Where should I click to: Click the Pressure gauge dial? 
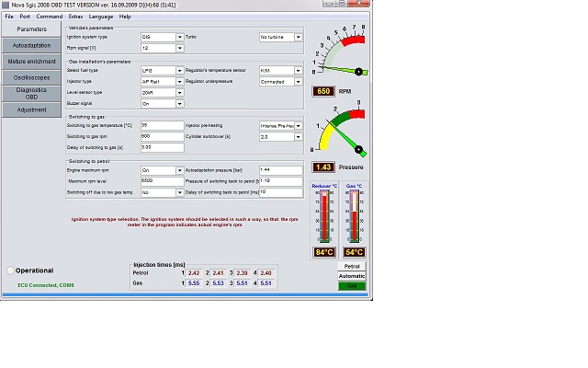coord(339,133)
